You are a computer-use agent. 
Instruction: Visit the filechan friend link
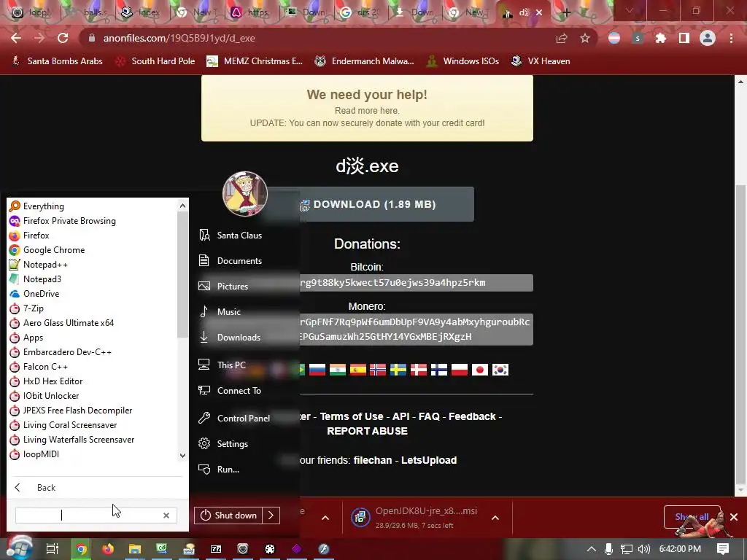tap(373, 461)
